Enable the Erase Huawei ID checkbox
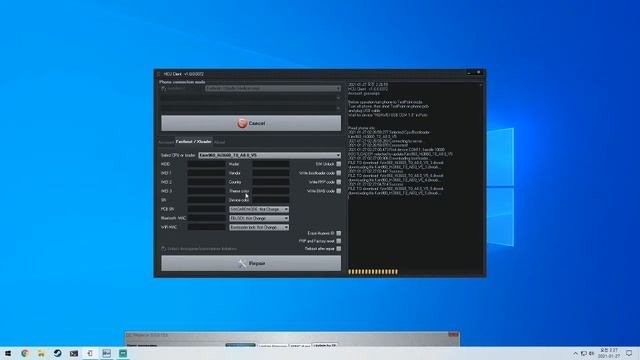 pos(338,233)
